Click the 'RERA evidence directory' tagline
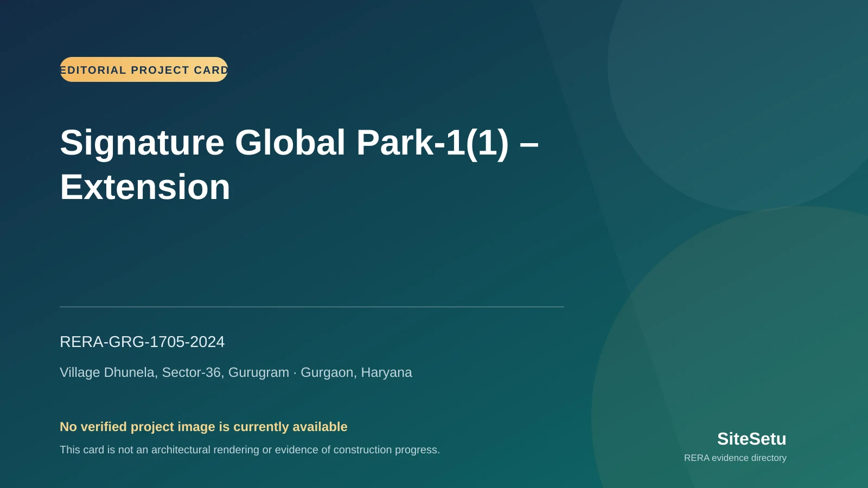This screenshot has height=488, width=868. click(x=735, y=458)
